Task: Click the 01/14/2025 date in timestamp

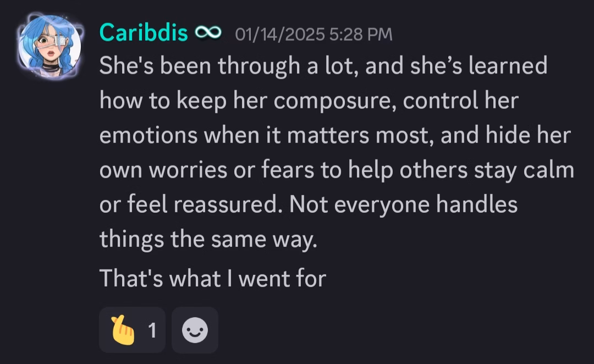Action: (280, 35)
